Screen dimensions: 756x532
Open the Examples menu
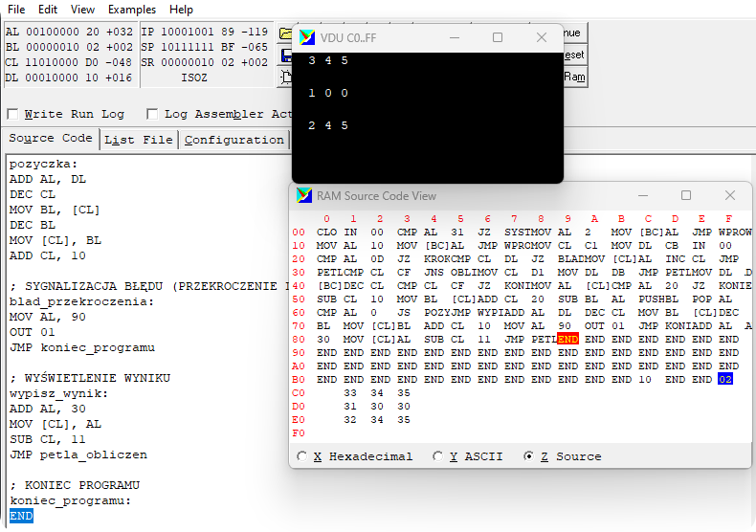(x=132, y=9)
